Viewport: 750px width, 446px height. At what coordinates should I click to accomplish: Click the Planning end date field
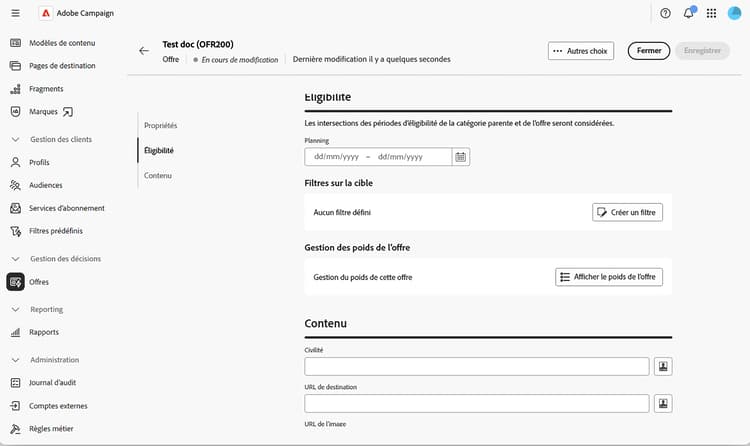point(400,156)
